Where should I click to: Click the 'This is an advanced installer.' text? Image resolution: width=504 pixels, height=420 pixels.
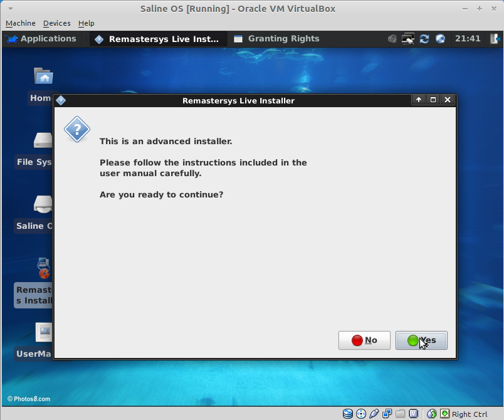click(166, 142)
